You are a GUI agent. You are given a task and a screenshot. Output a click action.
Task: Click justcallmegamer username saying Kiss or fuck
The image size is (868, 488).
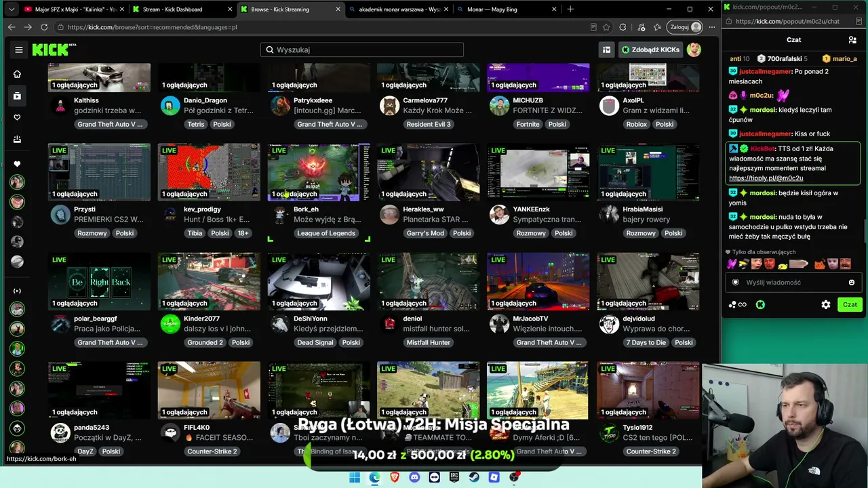click(x=766, y=134)
